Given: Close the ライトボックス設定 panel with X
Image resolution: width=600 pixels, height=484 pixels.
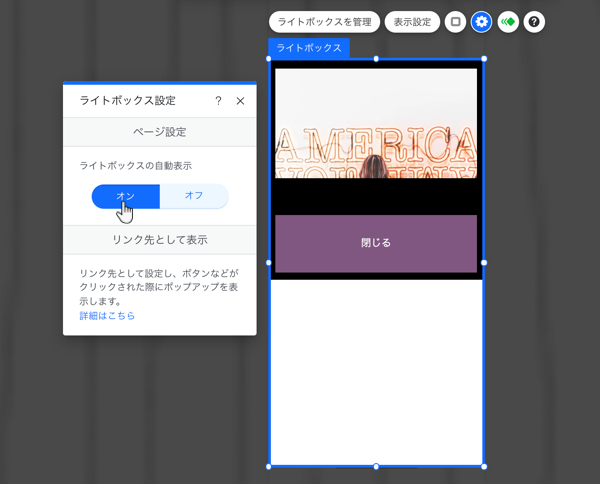Looking at the screenshot, I should 240,101.
